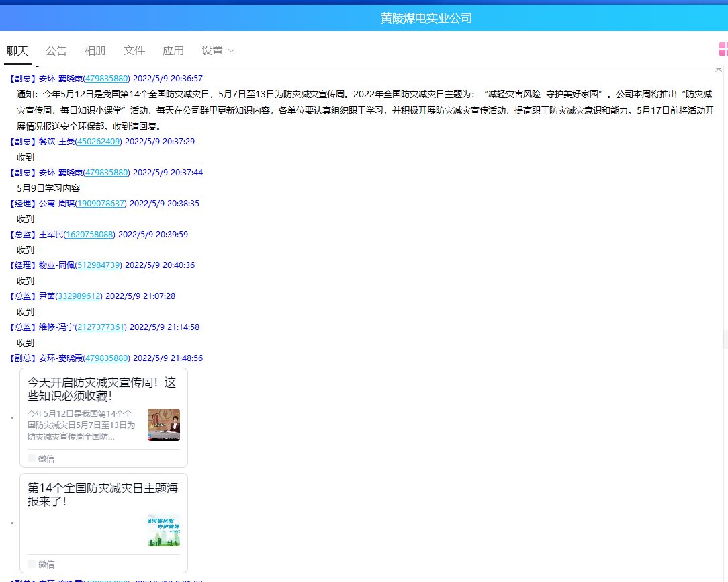
Task: Click the 5月9日学习内容 message
Action: pos(48,188)
